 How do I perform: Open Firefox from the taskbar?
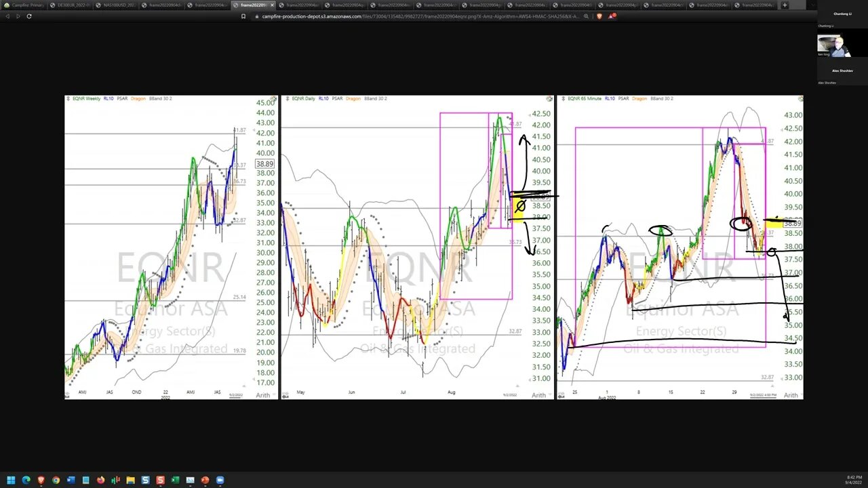(100, 480)
